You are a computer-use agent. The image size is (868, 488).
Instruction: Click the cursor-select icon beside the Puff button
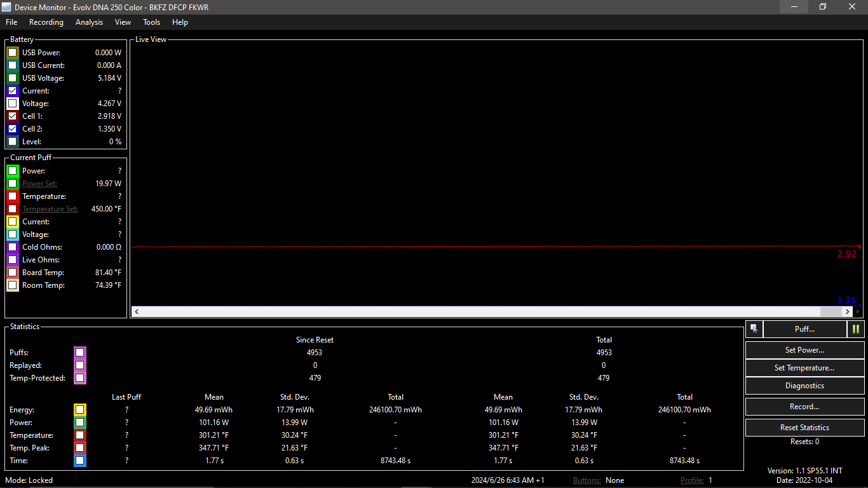(x=754, y=329)
